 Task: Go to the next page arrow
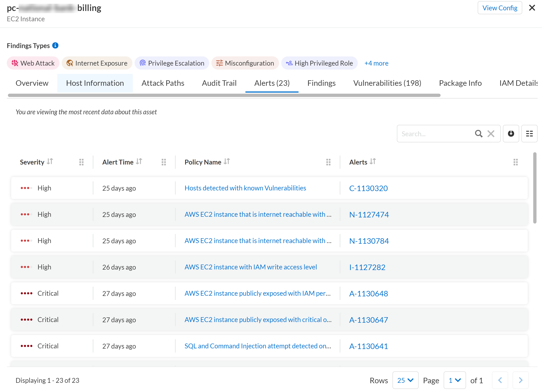[x=520, y=380]
